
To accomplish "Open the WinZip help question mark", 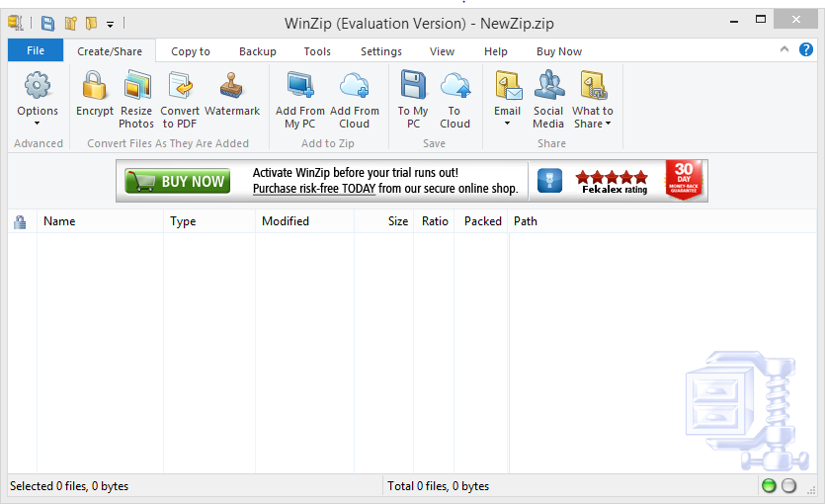I will [x=805, y=50].
